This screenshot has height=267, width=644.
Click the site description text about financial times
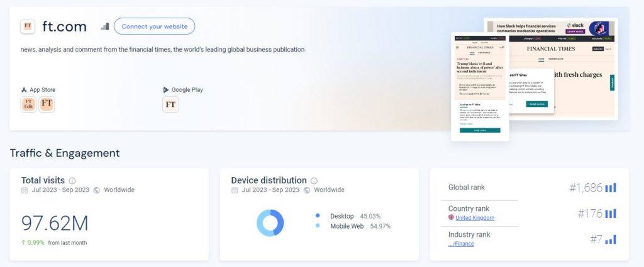click(x=163, y=49)
